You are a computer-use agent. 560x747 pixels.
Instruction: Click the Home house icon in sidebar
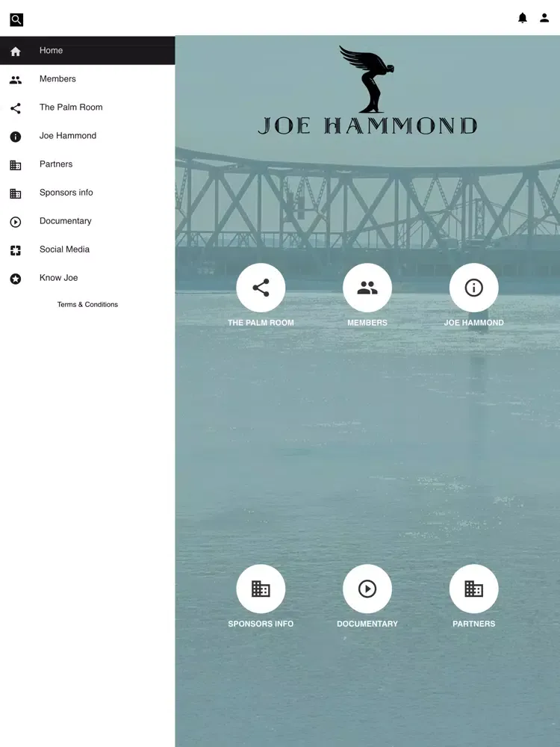(x=16, y=51)
